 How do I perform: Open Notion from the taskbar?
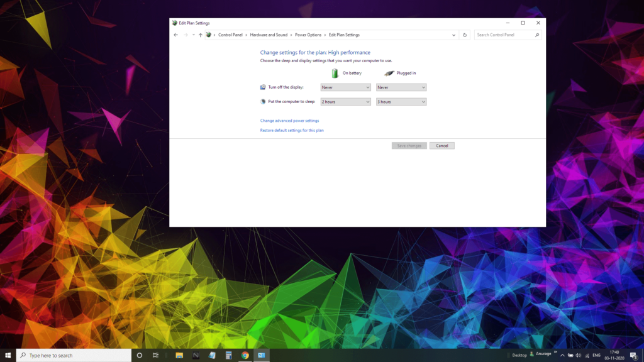point(196,355)
